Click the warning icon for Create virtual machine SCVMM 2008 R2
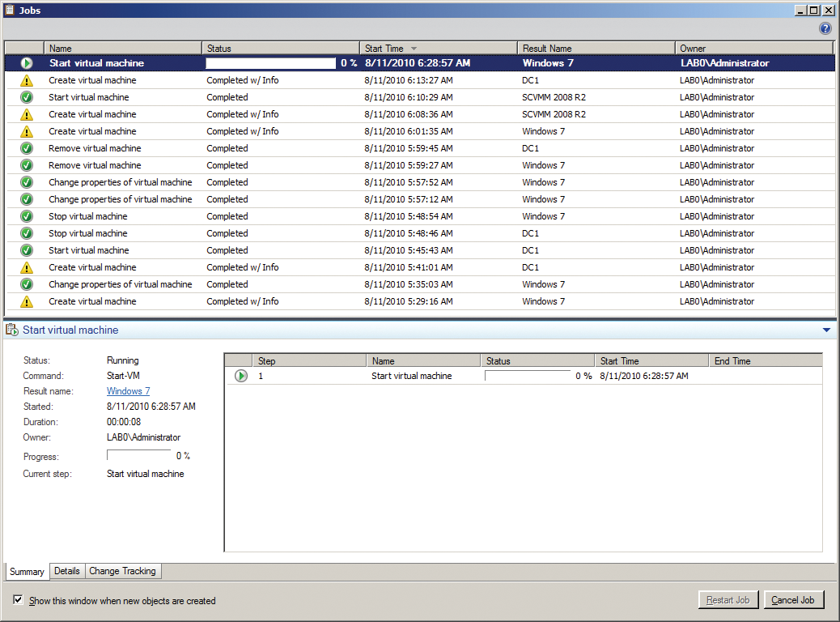 (x=27, y=113)
